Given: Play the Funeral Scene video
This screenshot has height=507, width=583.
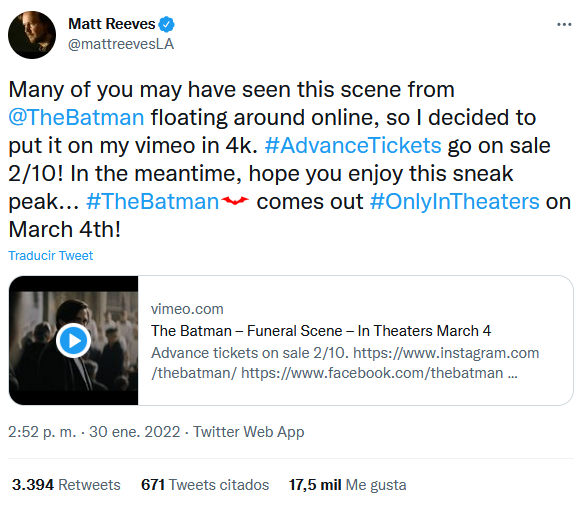Looking at the screenshot, I should pos(74,340).
